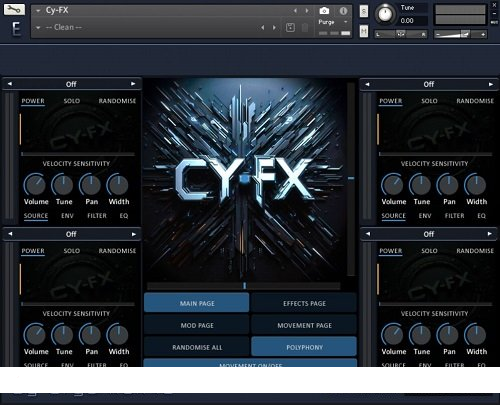Image resolution: width=500 pixels, height=405 pixels.
Task: Save preset with the floppy disk icon
Action: pos(290,27)
